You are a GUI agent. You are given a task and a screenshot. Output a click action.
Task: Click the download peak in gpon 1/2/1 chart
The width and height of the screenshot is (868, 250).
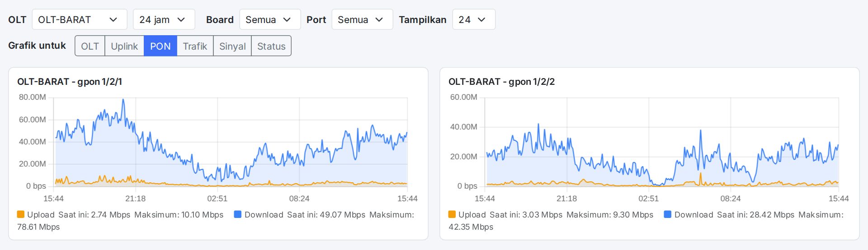click(x=123, y=100)
